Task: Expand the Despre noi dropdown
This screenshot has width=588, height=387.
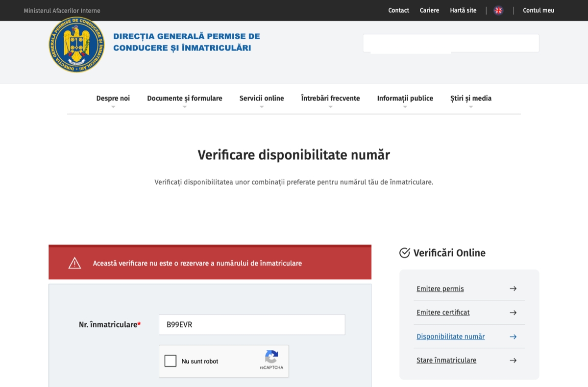Action: click(x=113, y=98)
